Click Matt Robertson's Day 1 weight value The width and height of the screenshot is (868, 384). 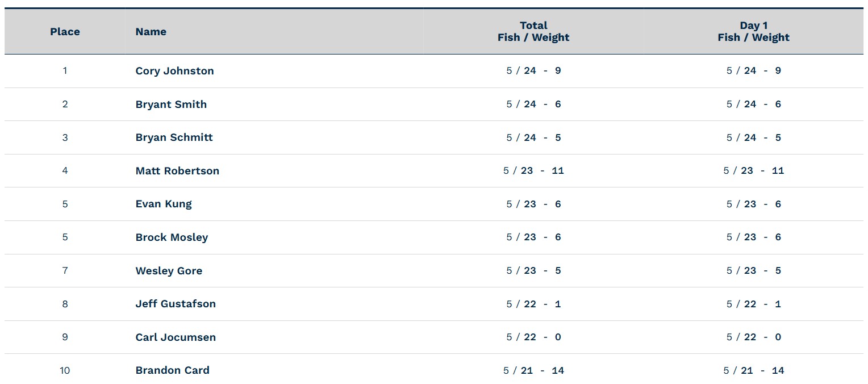point(753,171)
